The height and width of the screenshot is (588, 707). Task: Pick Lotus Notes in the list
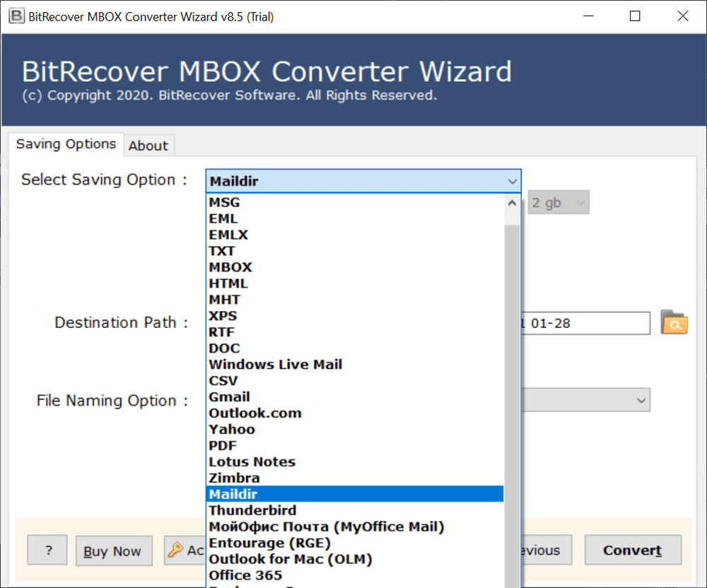(355, 461)
